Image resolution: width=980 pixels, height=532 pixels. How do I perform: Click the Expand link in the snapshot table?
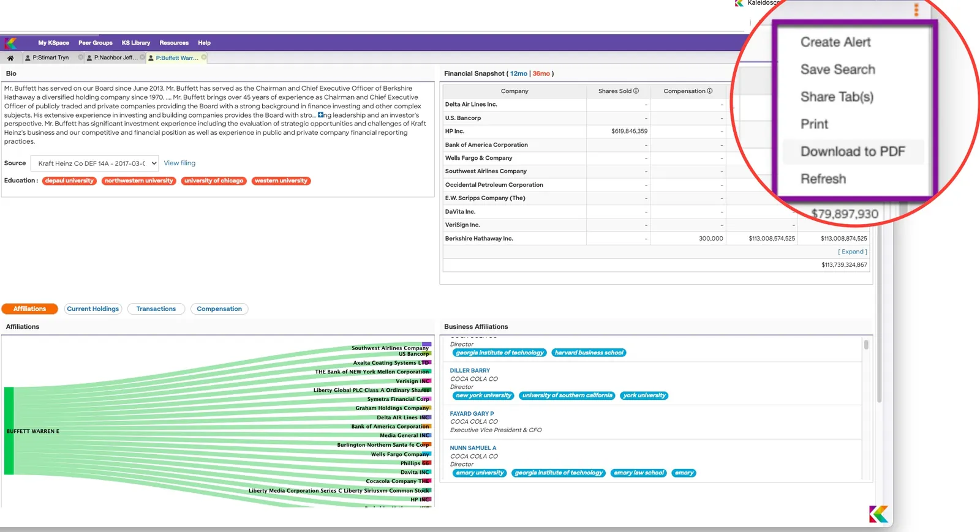pos(853,252)
